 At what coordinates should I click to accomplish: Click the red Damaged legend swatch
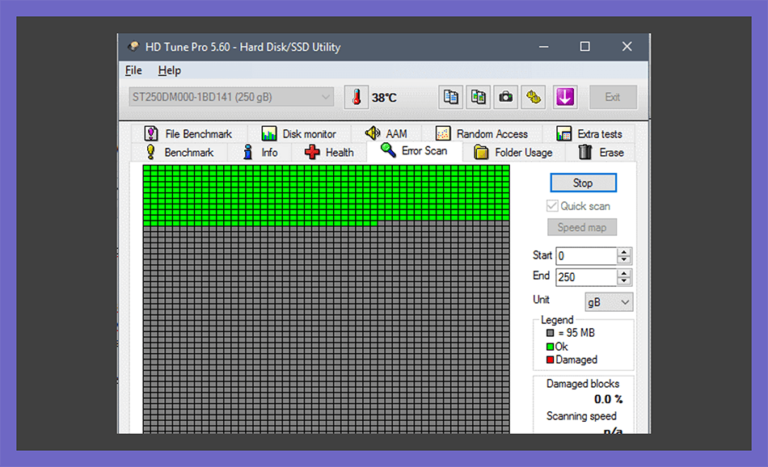550,360
